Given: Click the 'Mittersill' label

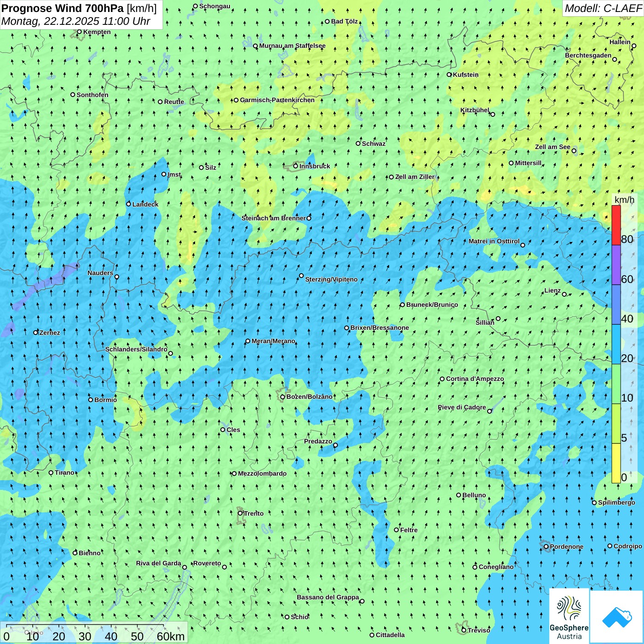Looking at the screenshot, I should coord(528,163).
